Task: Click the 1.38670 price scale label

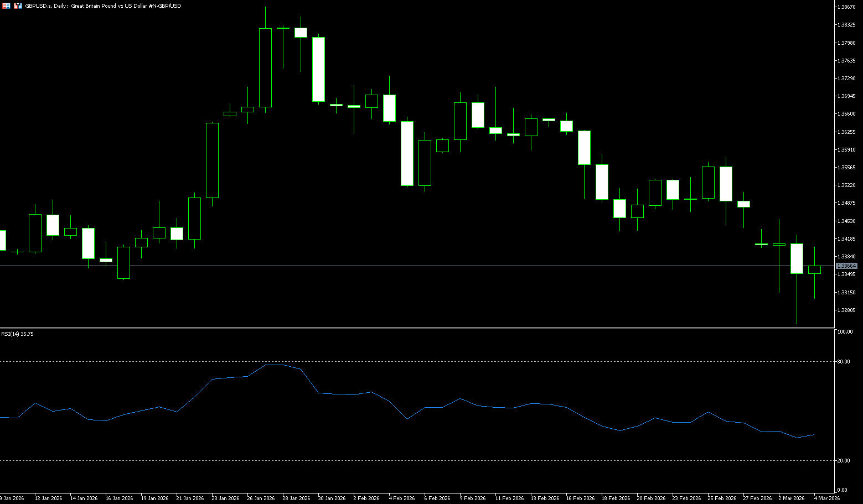Action: (847, 7)
